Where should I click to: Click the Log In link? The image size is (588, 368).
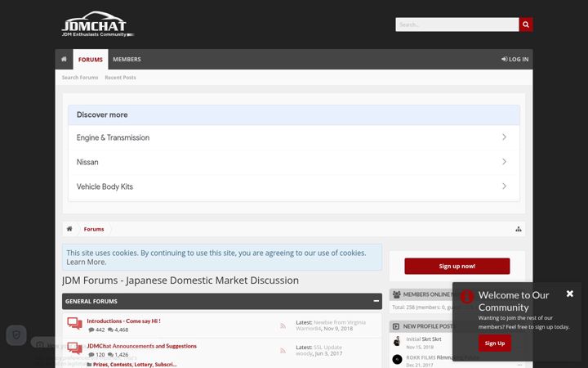click(514, 59)
